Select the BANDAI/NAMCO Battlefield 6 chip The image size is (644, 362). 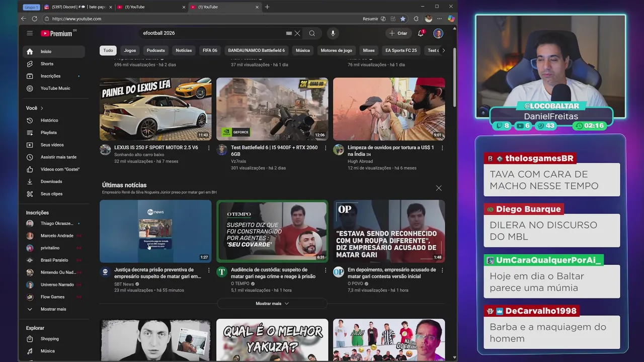256,50
